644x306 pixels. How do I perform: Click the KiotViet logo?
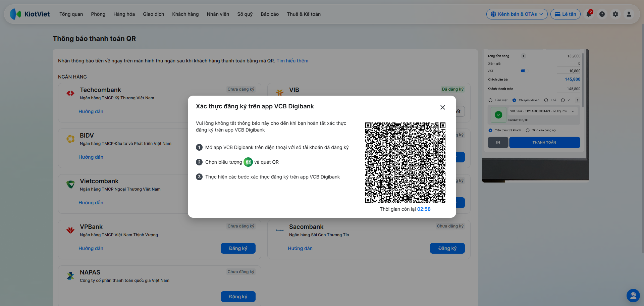[x=30, y=14]
